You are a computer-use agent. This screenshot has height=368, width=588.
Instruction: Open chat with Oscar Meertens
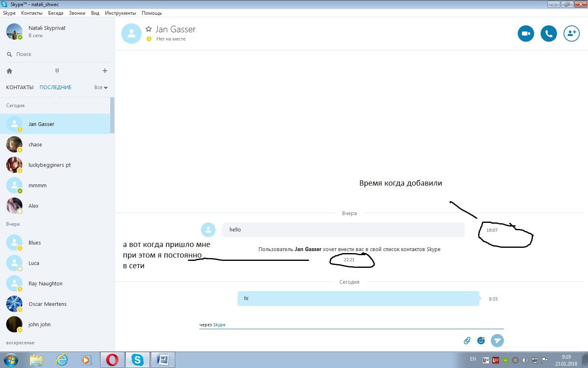(55, 304)
